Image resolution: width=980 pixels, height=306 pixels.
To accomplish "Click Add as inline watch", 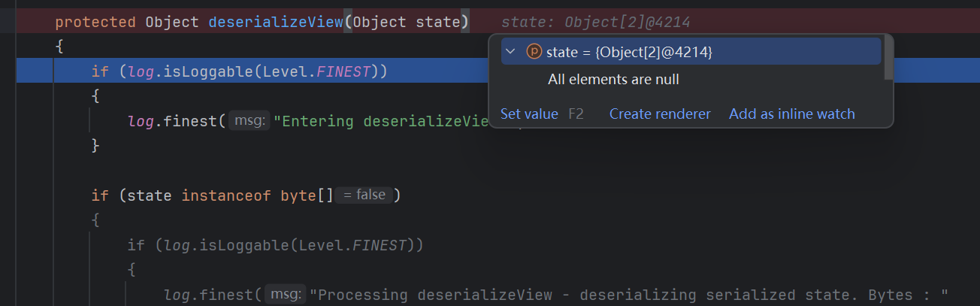I will pos(792,114).
